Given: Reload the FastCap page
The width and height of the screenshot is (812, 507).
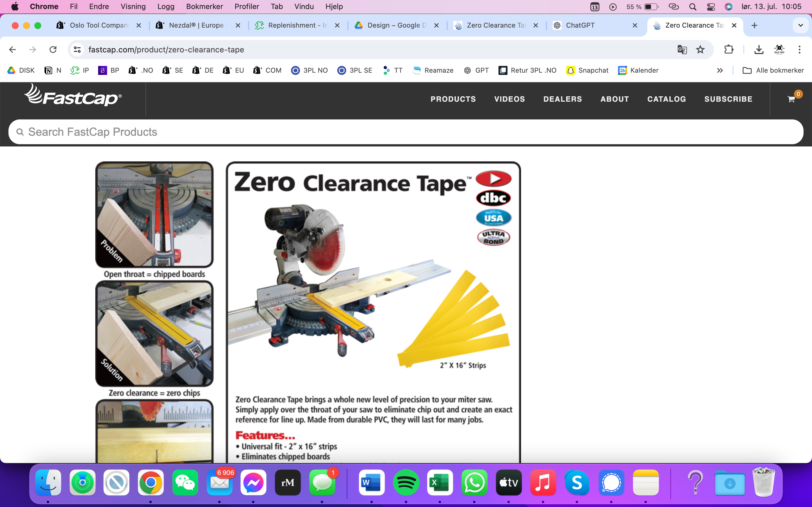Looking at the screenshot, I should point(53,50).
